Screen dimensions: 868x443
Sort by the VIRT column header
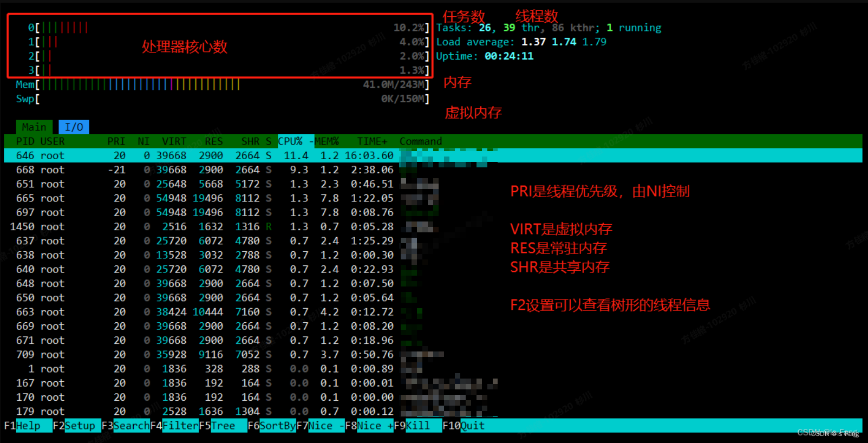(174, 141)
